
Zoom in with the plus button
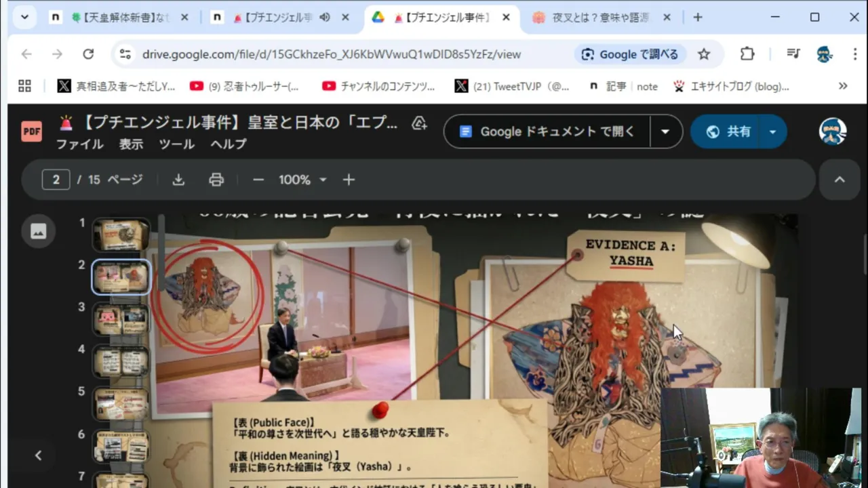(x=349, y=180)
